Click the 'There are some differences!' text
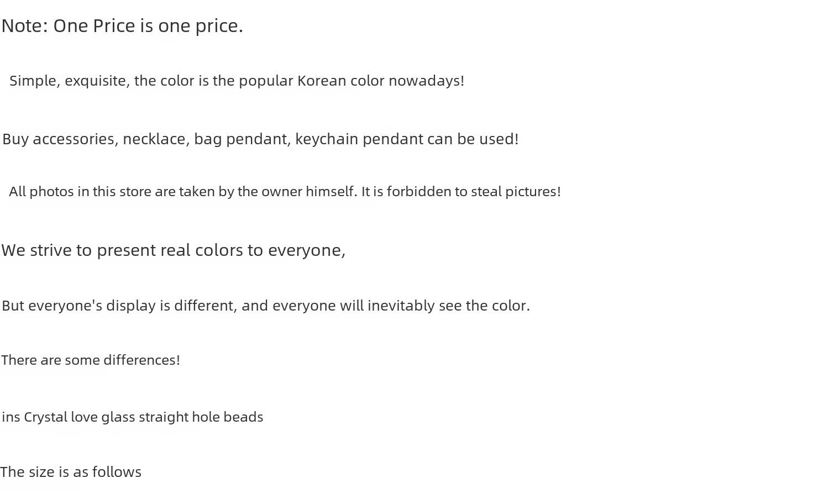Image resolution: width=829 pixels, height=504 pixels. click(91, 360)
